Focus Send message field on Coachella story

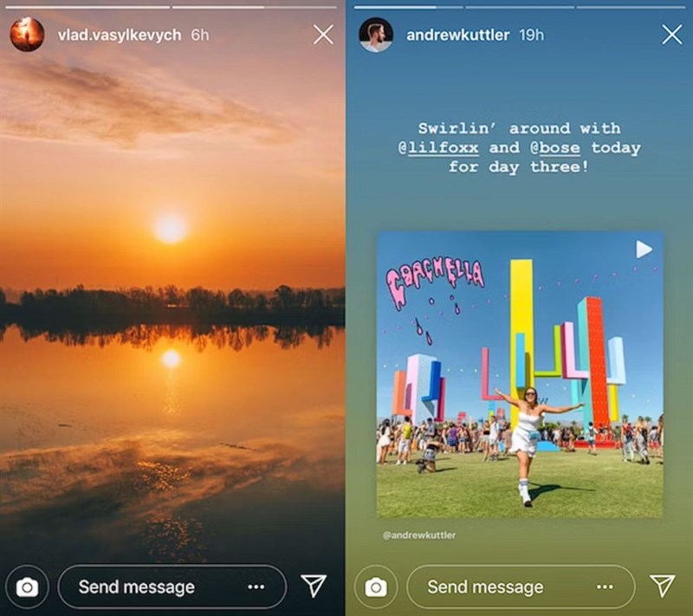pos(521,587)
